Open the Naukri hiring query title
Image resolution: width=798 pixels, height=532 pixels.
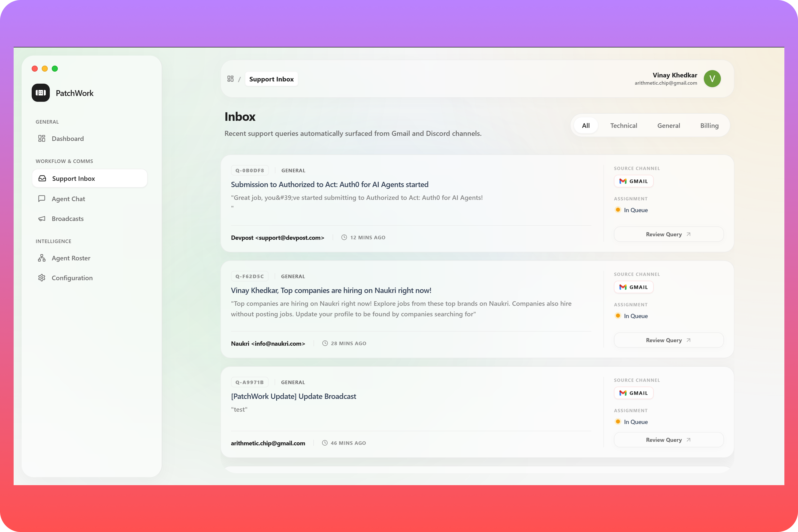pos(331,290)
